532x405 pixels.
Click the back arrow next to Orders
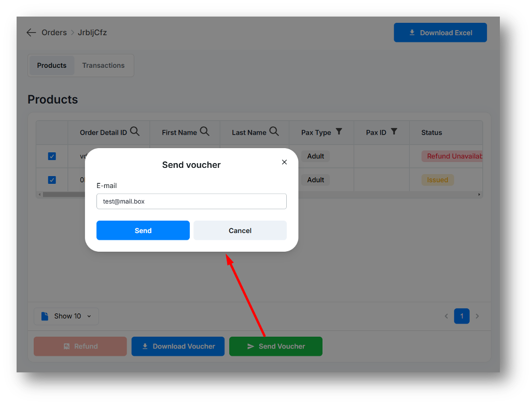31,33
